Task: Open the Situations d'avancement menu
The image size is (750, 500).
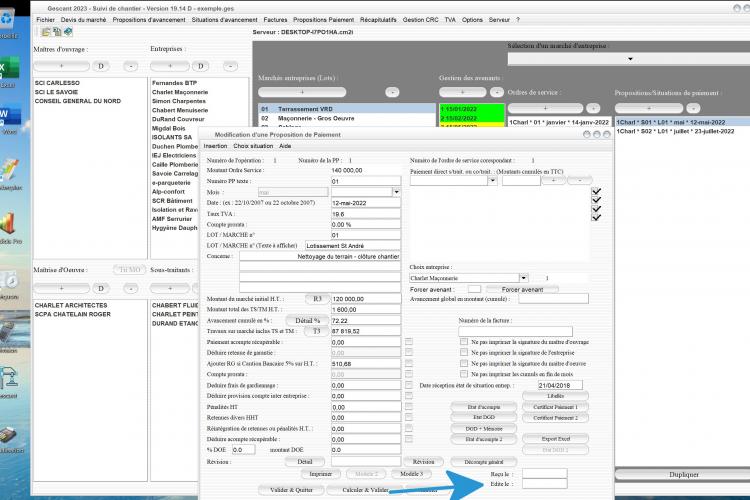Action: 224,20
